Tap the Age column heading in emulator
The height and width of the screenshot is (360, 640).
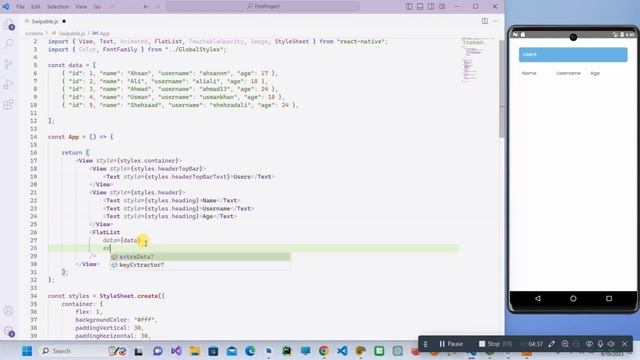coord(595,73)
